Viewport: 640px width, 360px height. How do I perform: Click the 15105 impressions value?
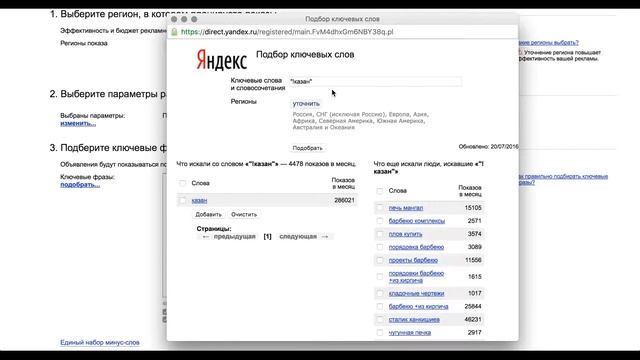pos(473,208)
